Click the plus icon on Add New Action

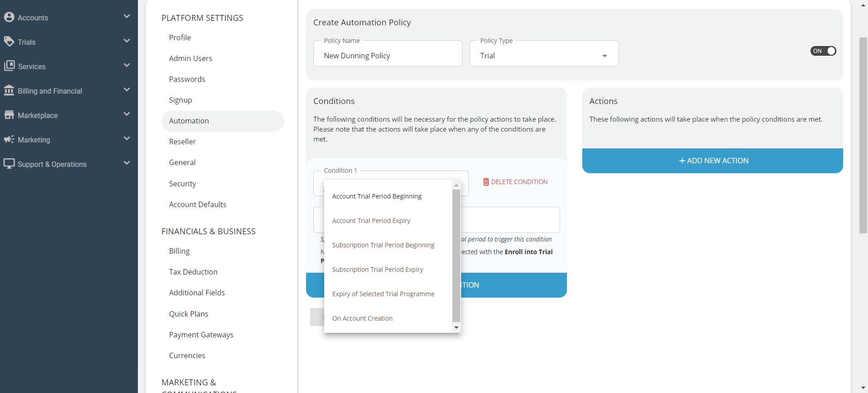coord(682,161)
